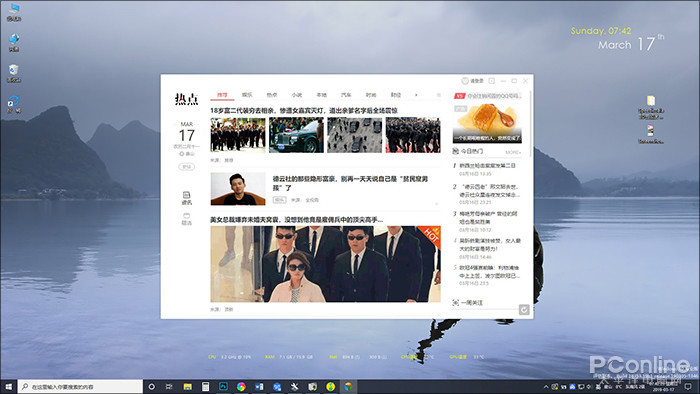
Task: Click the second sidebar icon below 资讯
Action: [x=187, y=219]
